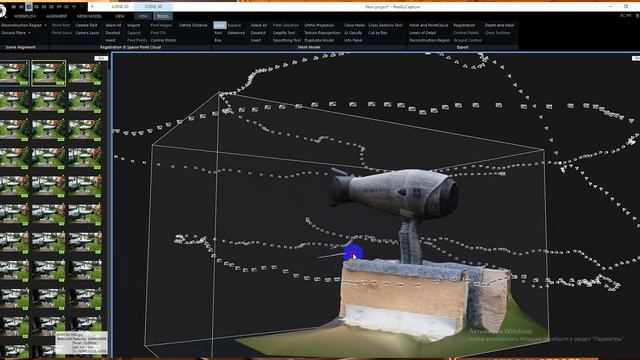Viewport: 640px width, 360px height.
Task: Select the first thumbnail in the image list
Action: coord(14,73)
